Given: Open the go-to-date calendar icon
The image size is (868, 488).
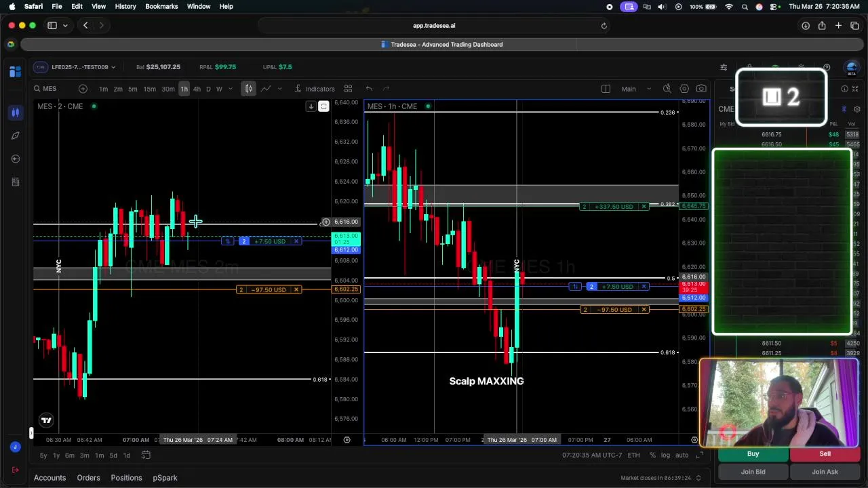Looking at the screenshot, I should tap(145, 455).
